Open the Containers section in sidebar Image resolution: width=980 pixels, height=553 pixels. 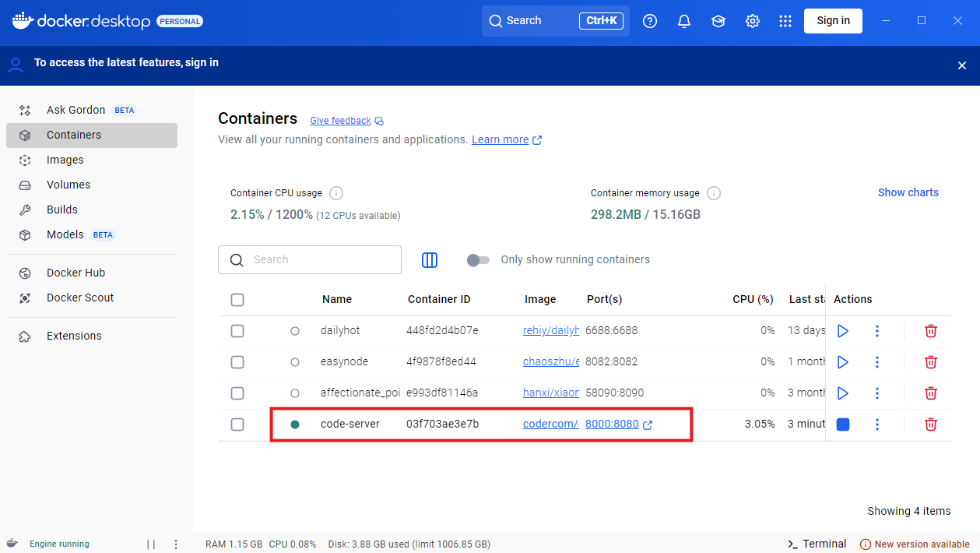tap(92, 136)
